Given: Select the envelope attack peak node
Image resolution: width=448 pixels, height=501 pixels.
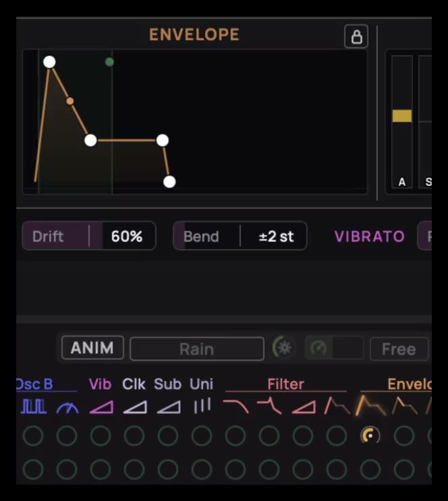Looking at the screenshot, I should tap(49, 62).
